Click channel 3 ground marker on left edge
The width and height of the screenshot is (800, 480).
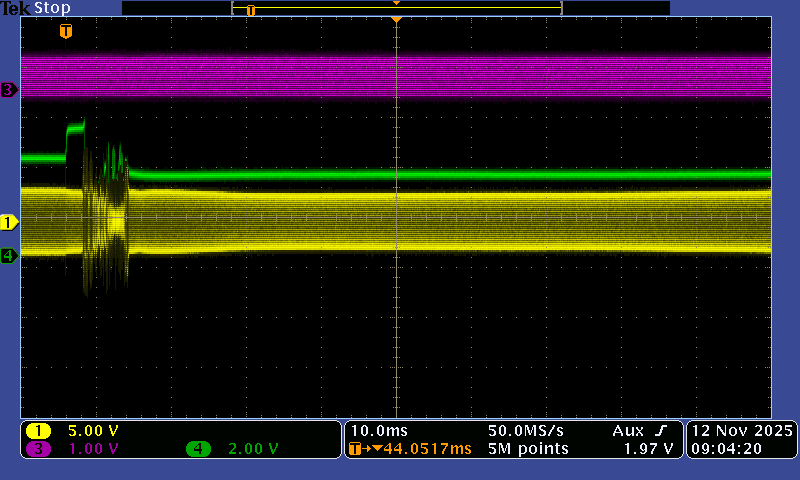click(x=9, y=90)
